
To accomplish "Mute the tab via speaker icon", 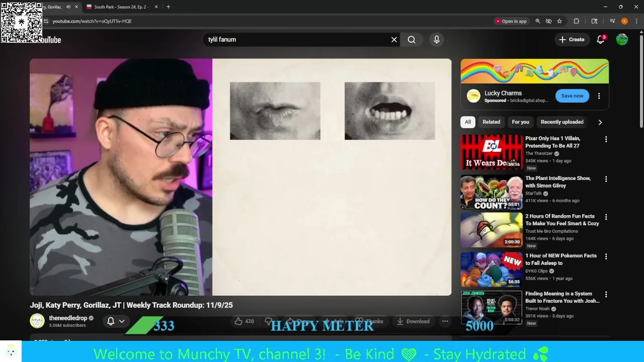I will [68, 7].
